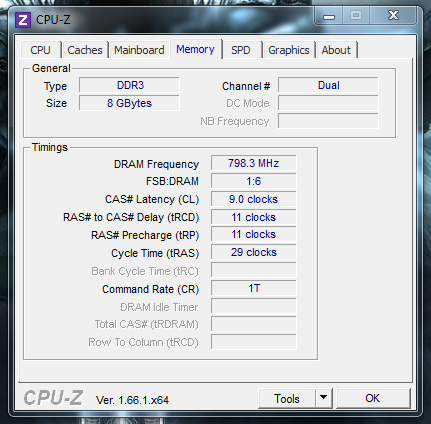Click the Cycle Time (tRAS) label
Viewport: 431px width, 424px height.
coord(155,253)
